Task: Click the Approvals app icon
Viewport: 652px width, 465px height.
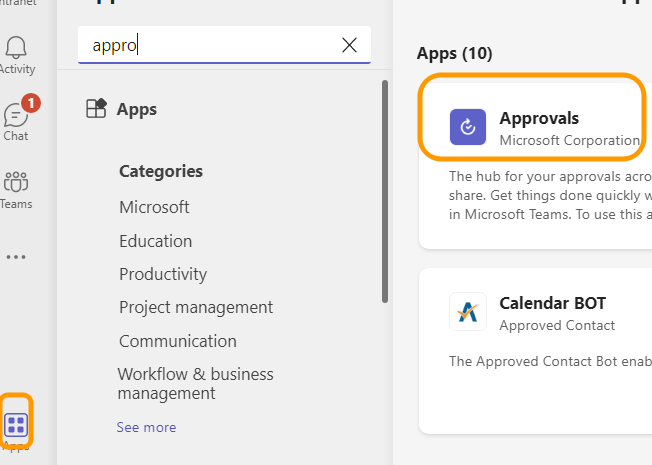Action: point(468,127)
